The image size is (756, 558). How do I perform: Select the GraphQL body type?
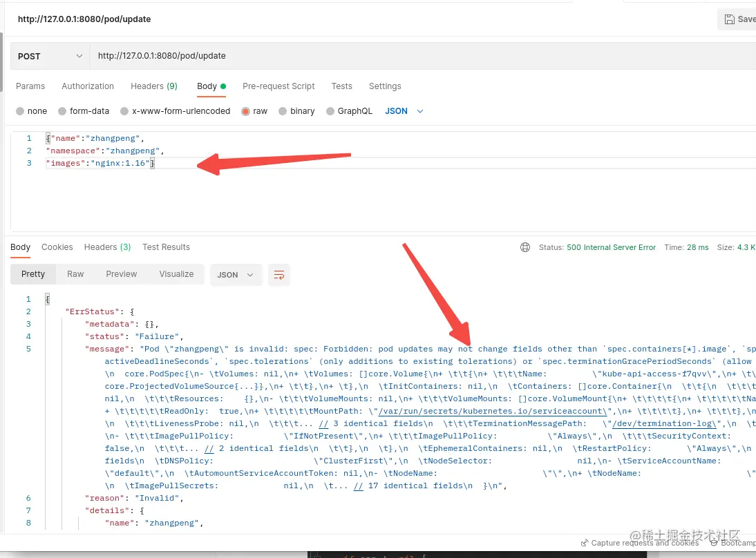pos(349,111)
